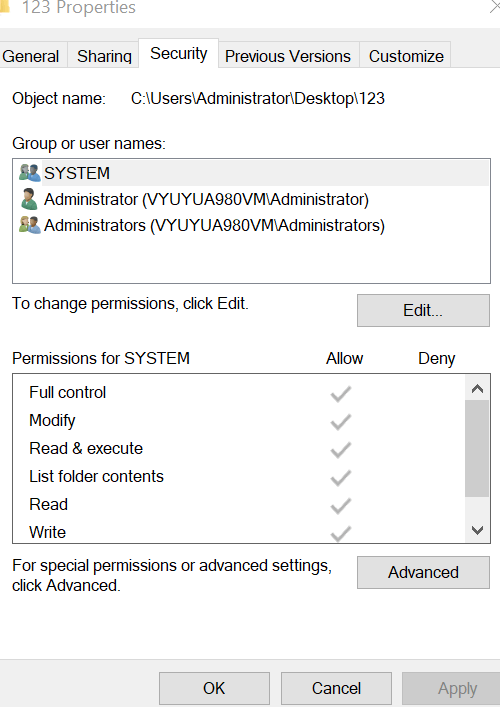Click the permissions list scroll down arrow
Image resolution: width=500 pixels, height=707 pixels.
[477, 530]
